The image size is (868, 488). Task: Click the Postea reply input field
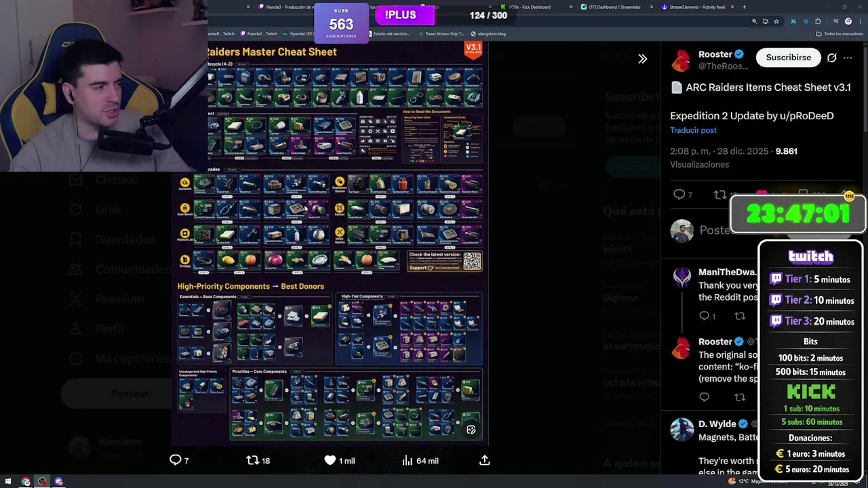(715, 230)
